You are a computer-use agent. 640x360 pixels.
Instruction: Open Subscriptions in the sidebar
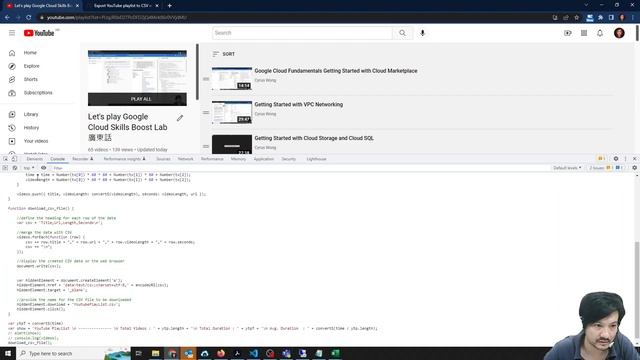coord(39,93)
